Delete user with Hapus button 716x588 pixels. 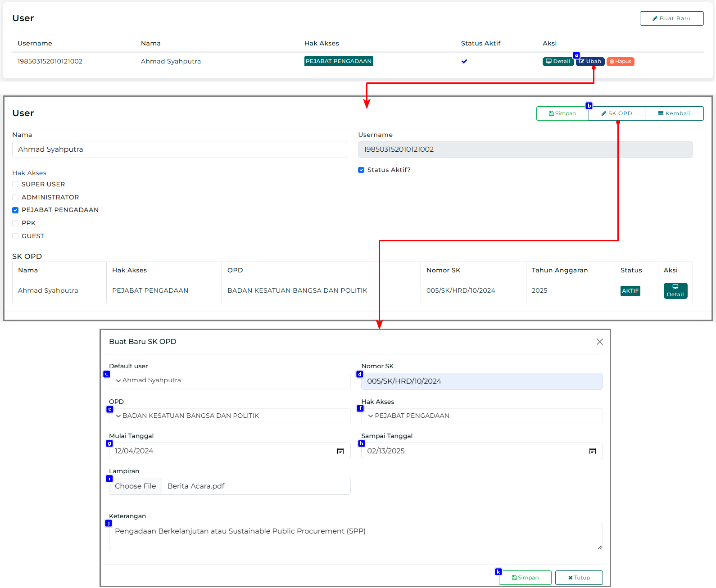tap(620, 62)
